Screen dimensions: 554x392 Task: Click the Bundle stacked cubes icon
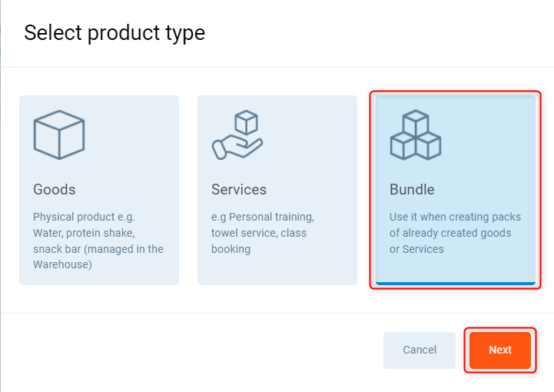(415, 135)
